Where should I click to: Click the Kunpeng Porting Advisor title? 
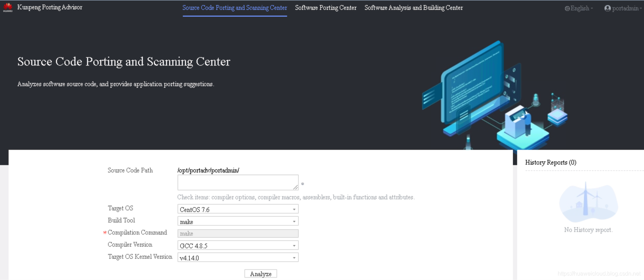[49, 7]
